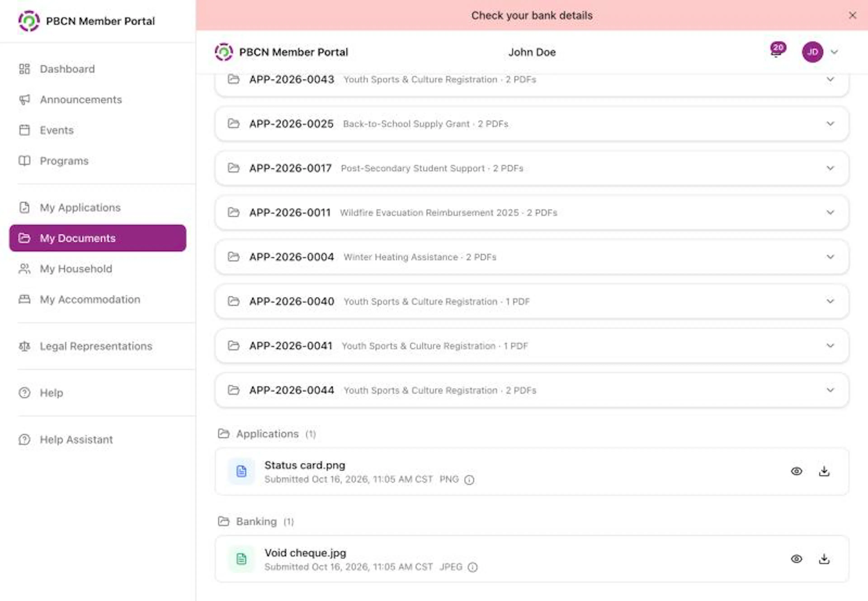
Task: Click the APP-2026-0004 title text
Action: click(291, 257)
